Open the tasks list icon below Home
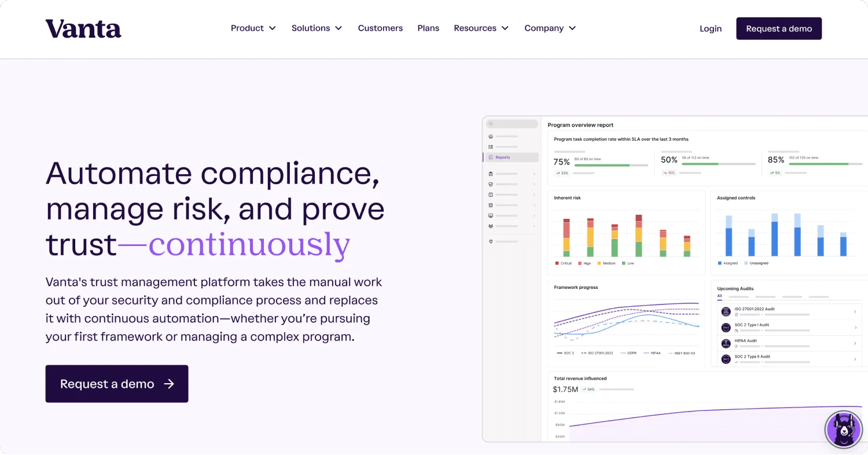 pyautogui.click(x=490, y=146)
